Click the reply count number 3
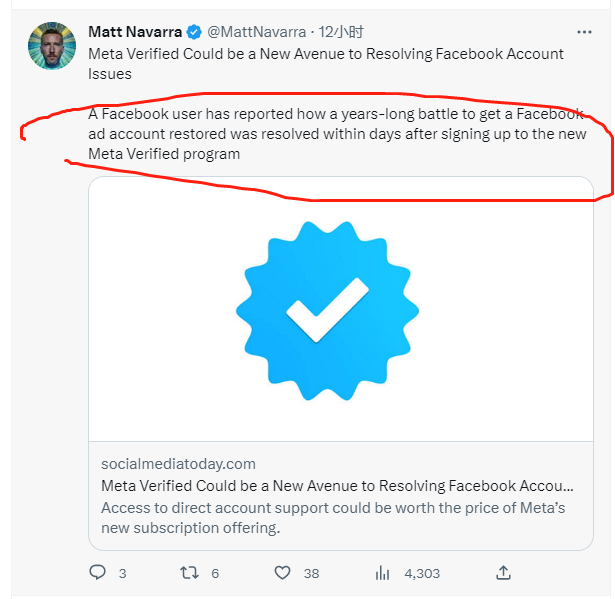Screen dimensions: 615x599 pos(122,574)
